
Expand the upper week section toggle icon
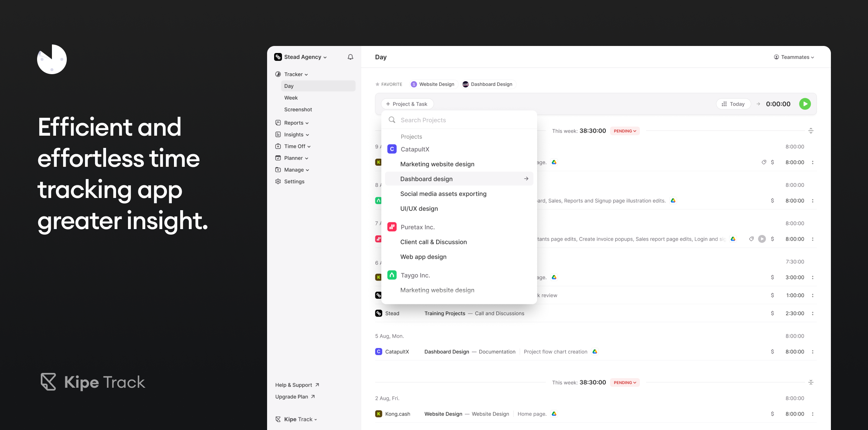[811, 131]
